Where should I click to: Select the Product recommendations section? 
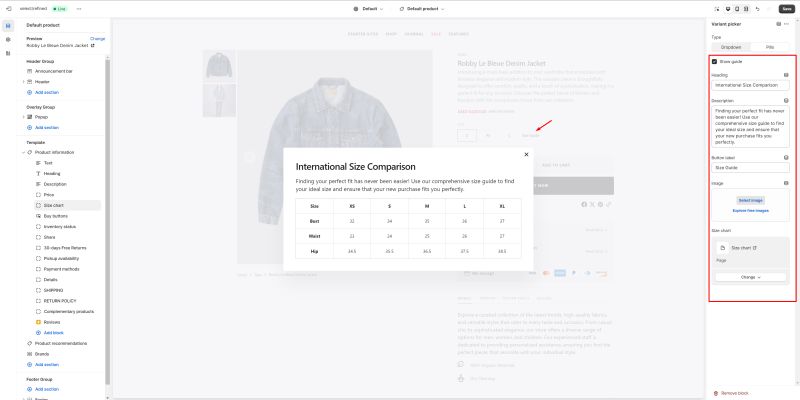(61, 343)
